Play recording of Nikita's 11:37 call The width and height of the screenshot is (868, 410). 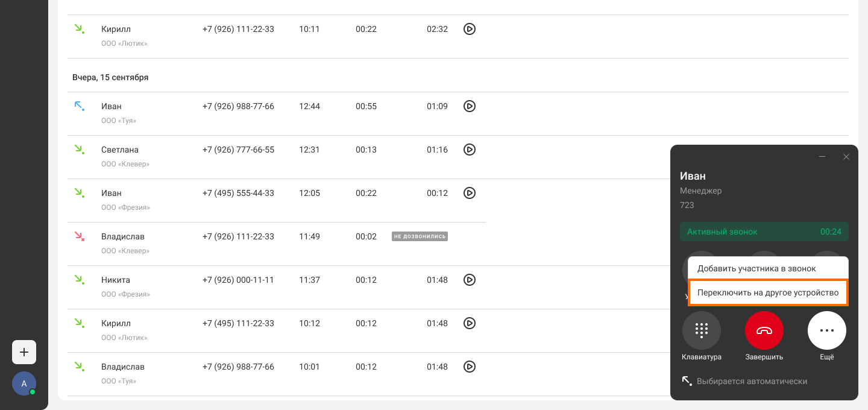pos(470,280)
